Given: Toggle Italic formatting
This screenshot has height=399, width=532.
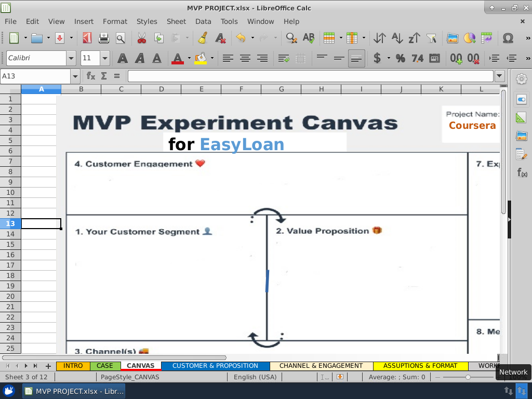Looking at the screenshot, I should click(140, 58).
